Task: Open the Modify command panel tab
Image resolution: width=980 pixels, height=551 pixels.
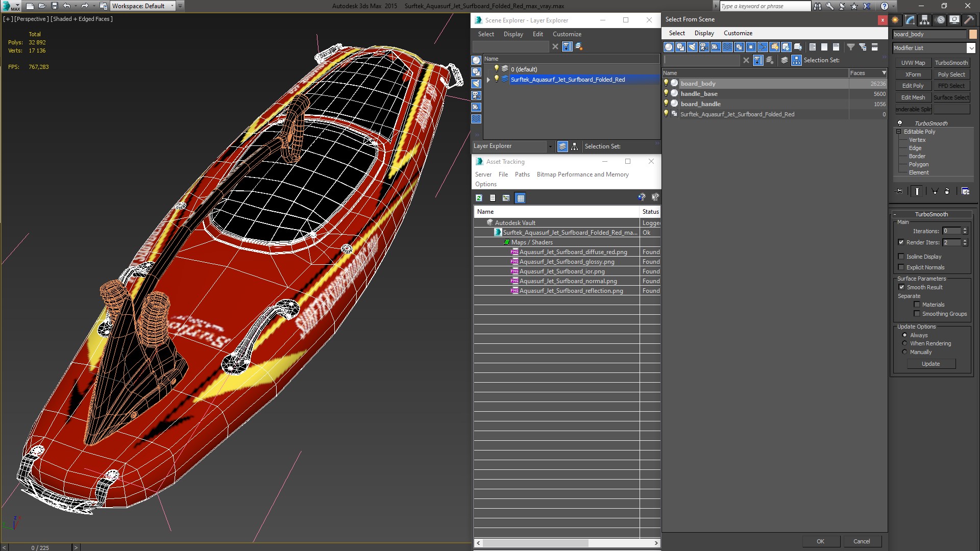Action: click(x=910, y=20)
